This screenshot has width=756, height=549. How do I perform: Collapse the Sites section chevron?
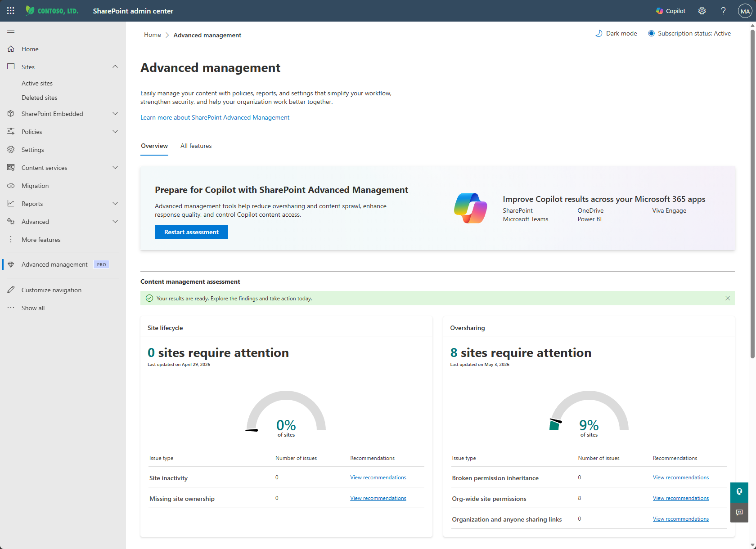tap(115, 67)
